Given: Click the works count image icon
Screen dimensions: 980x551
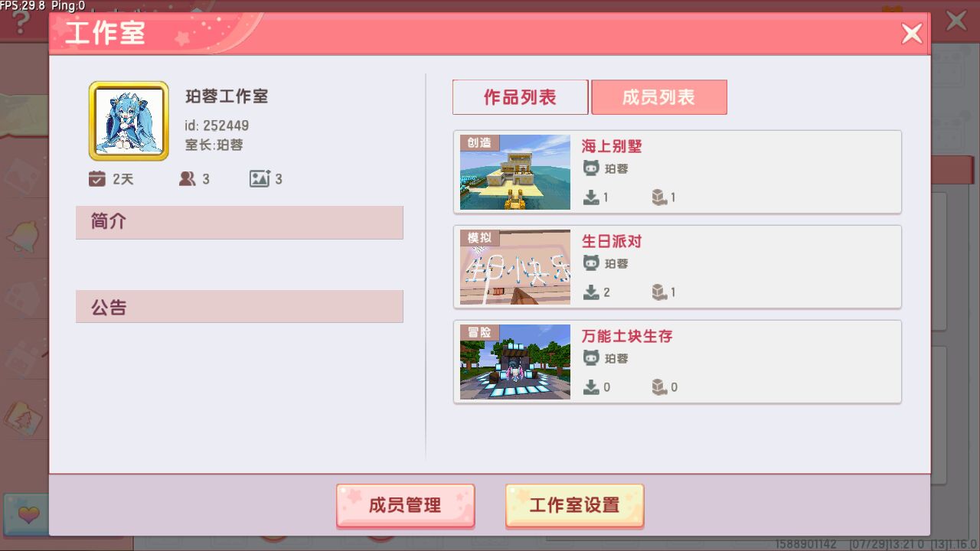Looking at the screenshot, I should 260,179.
